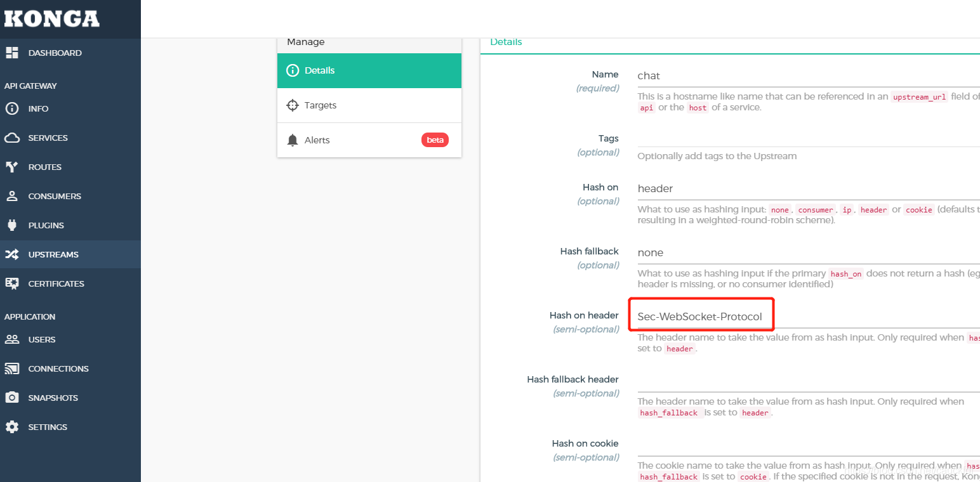Go to ROUTES in the sidebar
This screenshot has height=482, width=980.
pos(70,167)
